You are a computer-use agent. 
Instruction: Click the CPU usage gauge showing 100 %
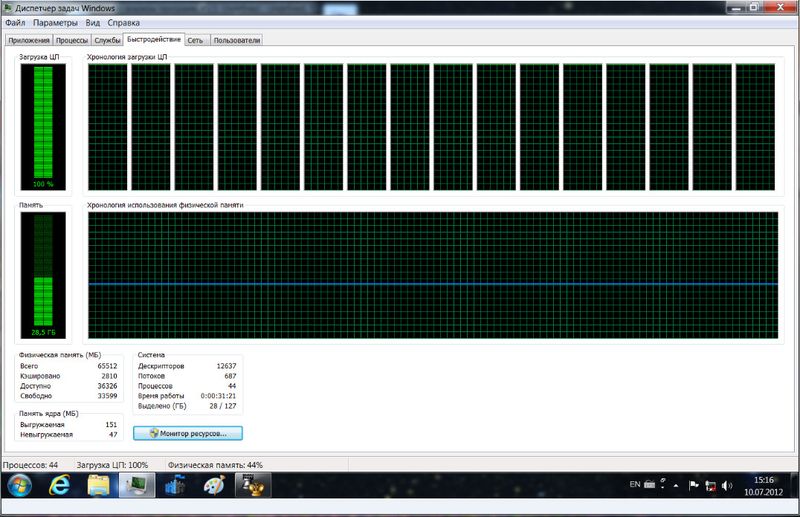(43, 127)
